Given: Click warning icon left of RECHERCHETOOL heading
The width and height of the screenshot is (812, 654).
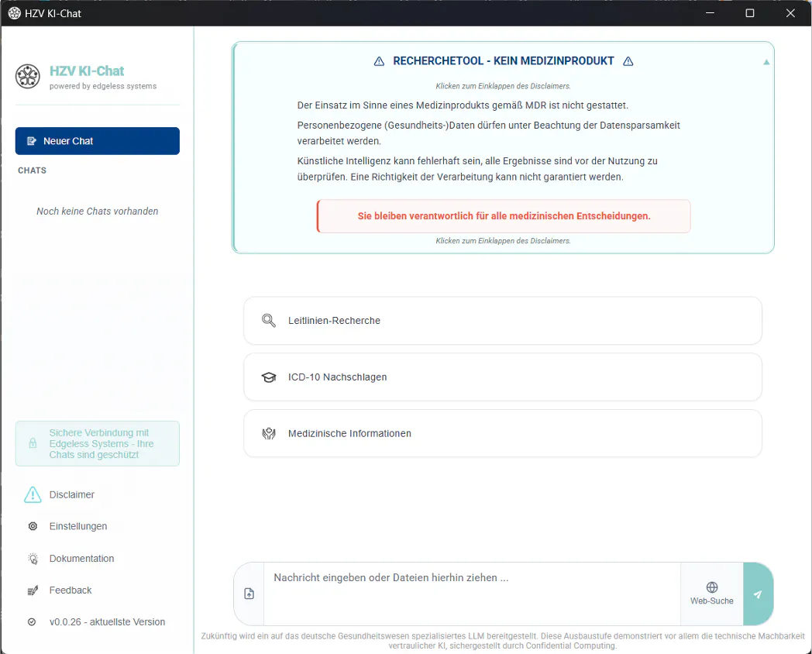Looking at the screenshot, I should tap(379, 62).
